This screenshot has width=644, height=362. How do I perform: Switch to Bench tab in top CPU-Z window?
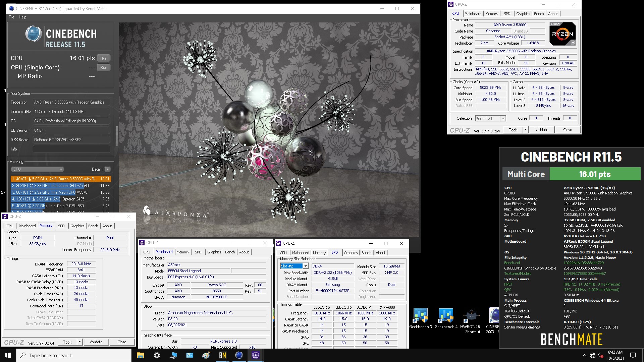pos(539,14)
